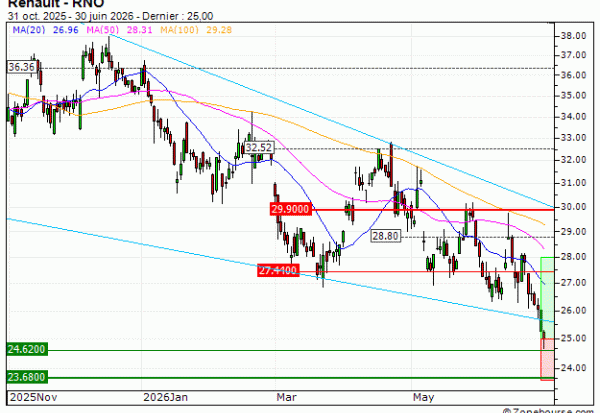The height and width of the screenshot is (413, 600).
Task: Click the 28.80 price level label
Action: pos(386,236)
